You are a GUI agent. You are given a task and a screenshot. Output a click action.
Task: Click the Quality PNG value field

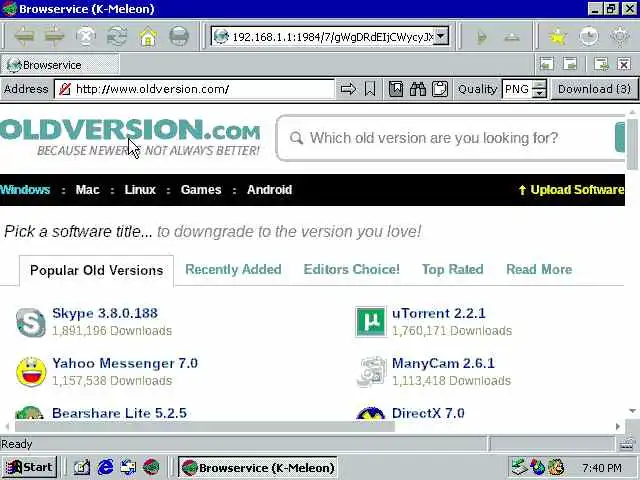click(x=517, y=89)
